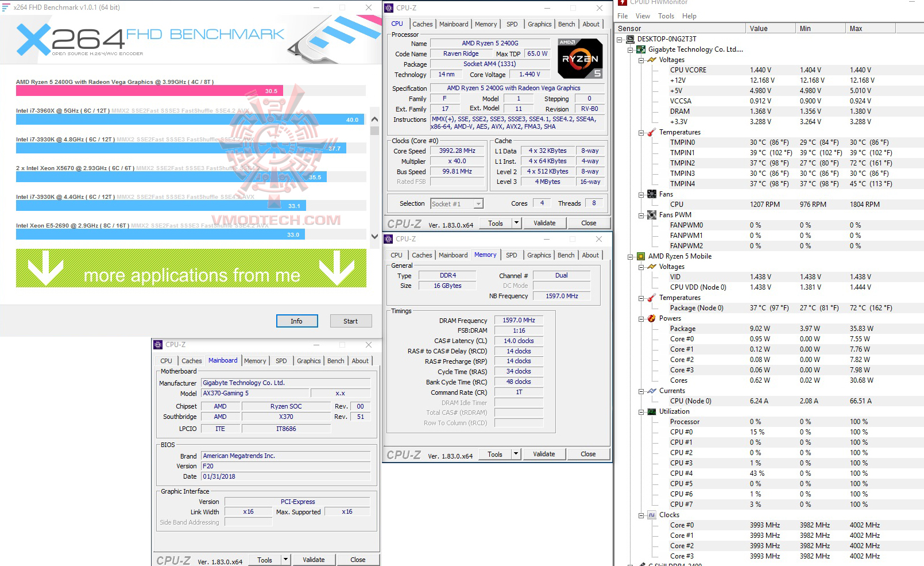Open the Tools dropdown arrow in CPU-Z Memory window

[516, 454]
